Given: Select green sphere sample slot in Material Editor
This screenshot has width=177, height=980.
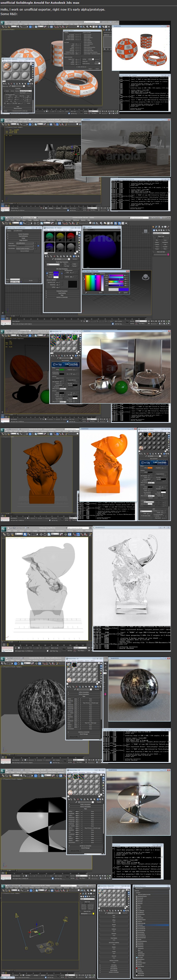Looking at the screenshot, I should click(x=50, y=237).
